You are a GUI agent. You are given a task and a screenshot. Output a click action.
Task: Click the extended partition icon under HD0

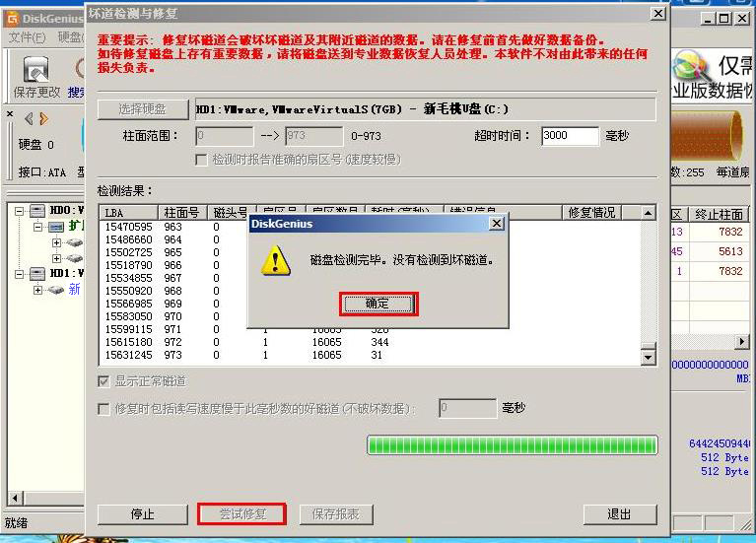[56, 227]
